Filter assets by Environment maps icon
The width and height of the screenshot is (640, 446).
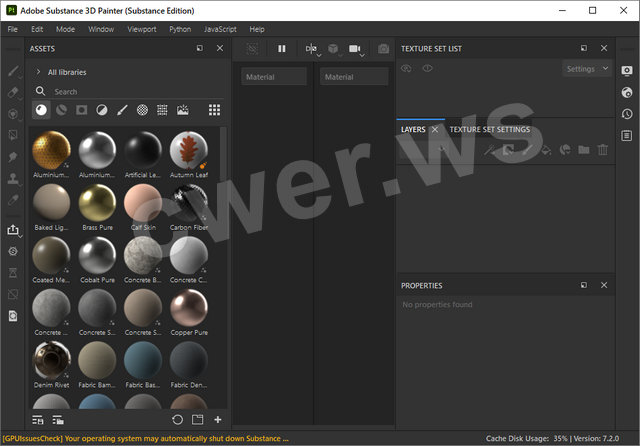point(183,110)
